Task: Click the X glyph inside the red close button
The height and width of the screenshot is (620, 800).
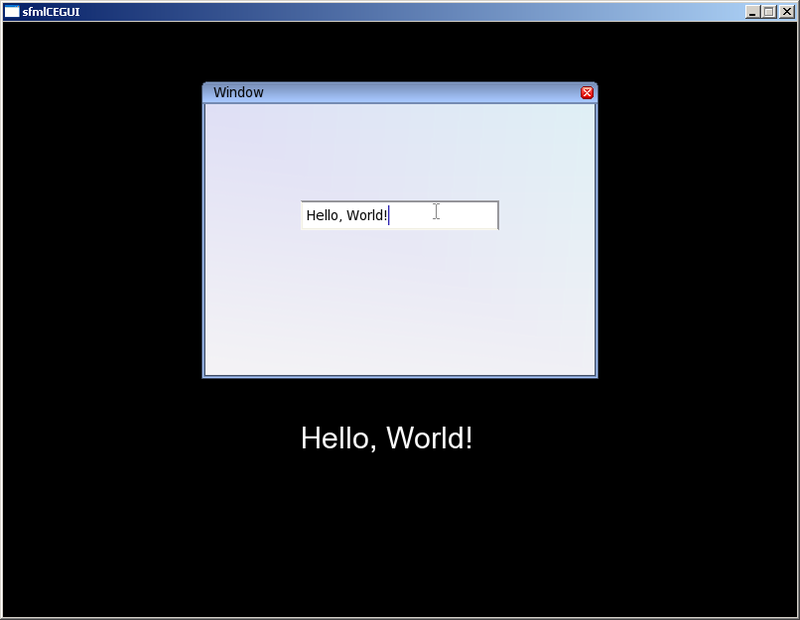Action: [587, 92]
